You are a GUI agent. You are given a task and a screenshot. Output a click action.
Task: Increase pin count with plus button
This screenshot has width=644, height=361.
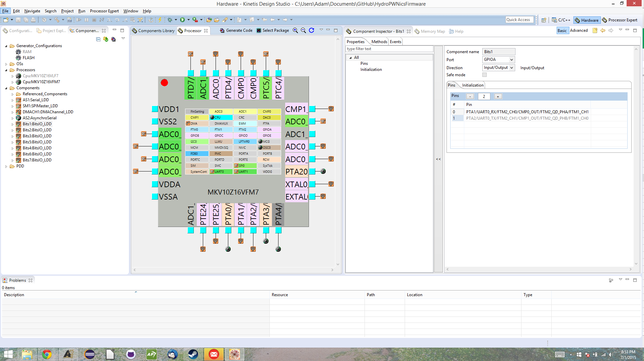(x=498, y=97)
